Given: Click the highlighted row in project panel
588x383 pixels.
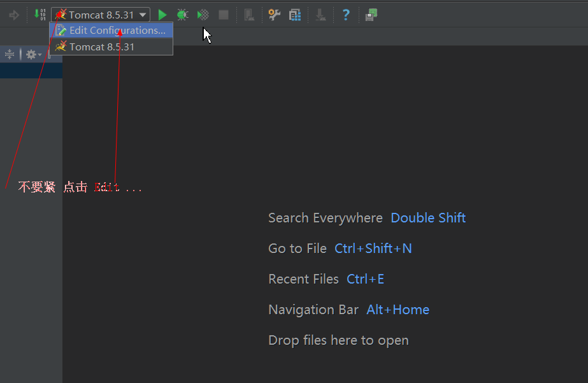Looking at the screenshot, I should click(31, 71).
